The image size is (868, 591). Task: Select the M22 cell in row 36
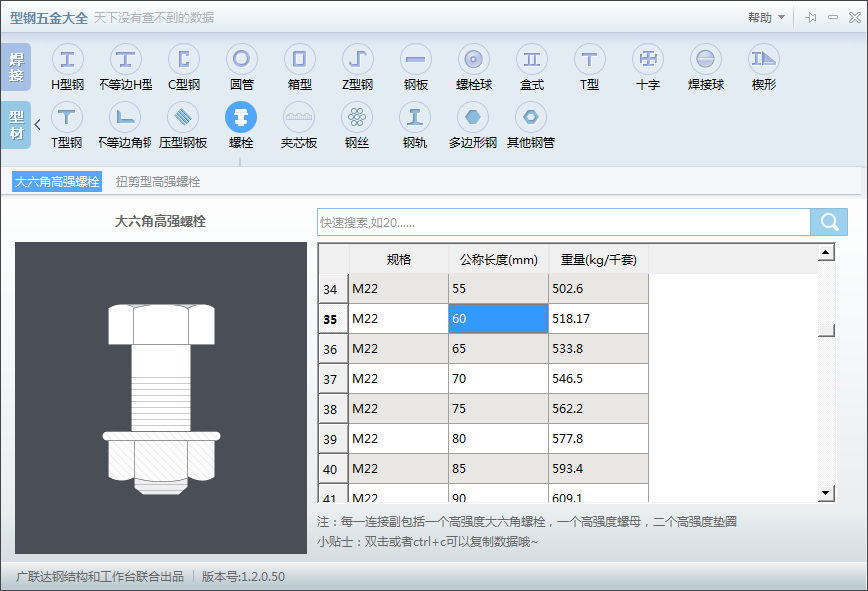[399, 349]
